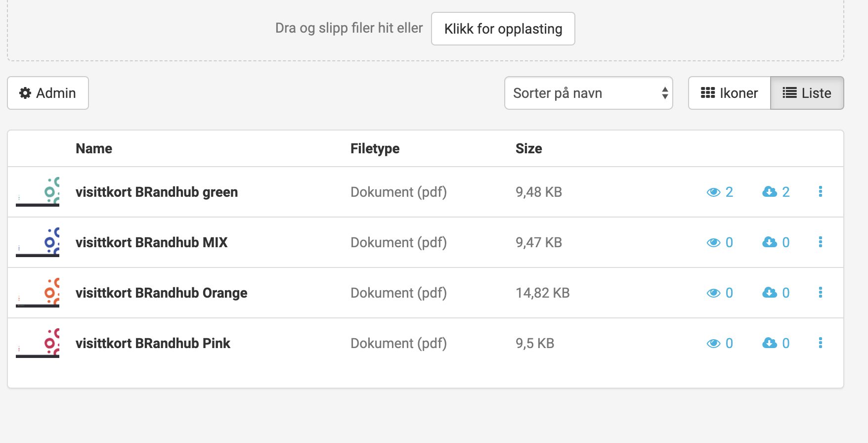Click the download cloud icon for visittkort BRandhub Pink
This screenshot has height=443, width=868.
tap(770, 343)
